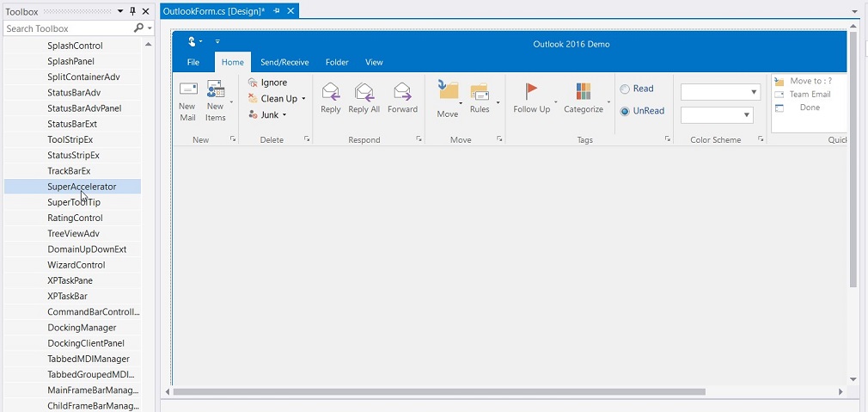Switch to the Home ribbon tab
This screenshot has width=868, height=412.
(x=233, y=62)
